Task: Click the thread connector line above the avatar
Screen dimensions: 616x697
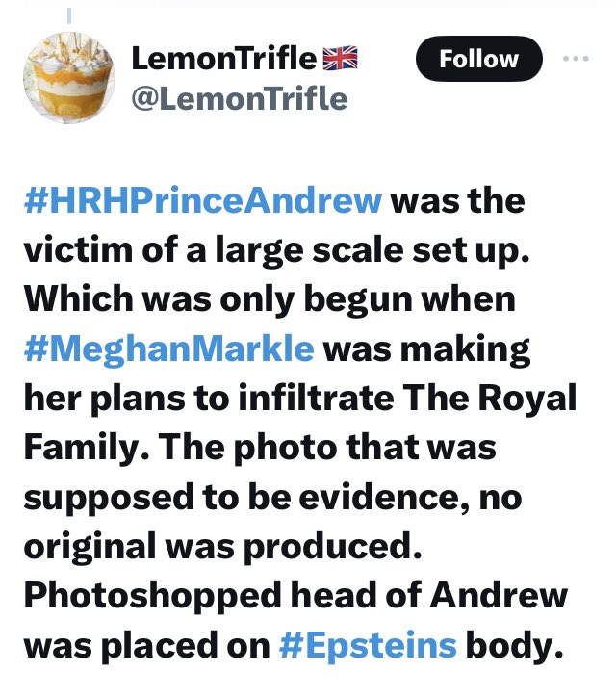Action: tap(69, 14)
